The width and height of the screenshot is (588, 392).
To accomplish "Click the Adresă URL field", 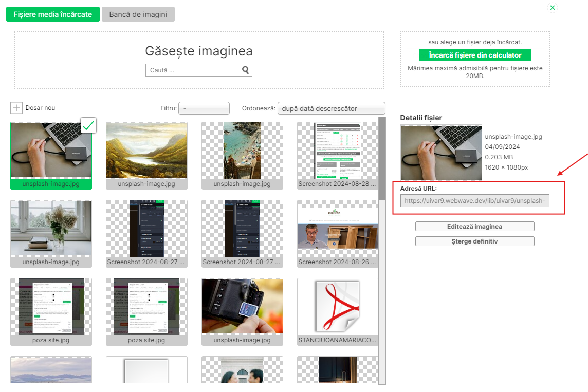I will click(474, 201).
